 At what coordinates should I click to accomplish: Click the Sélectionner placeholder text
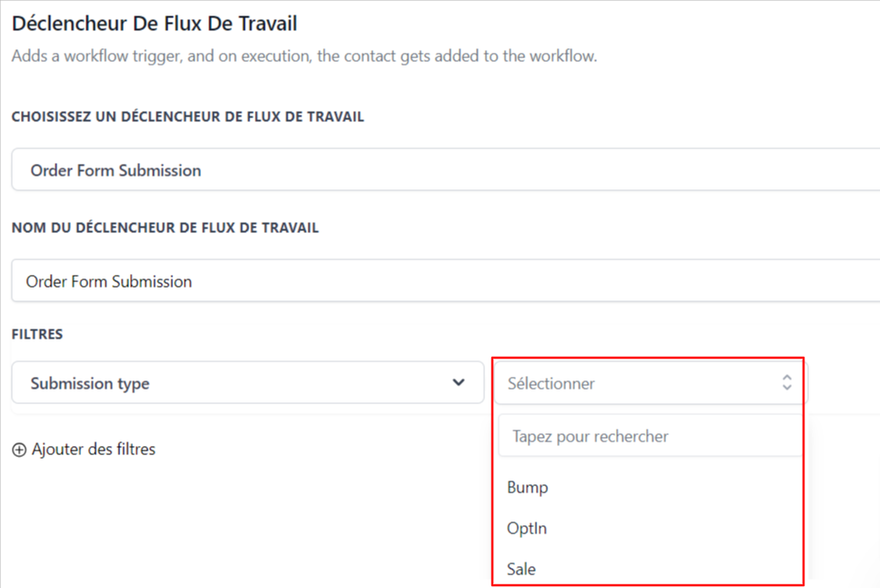(551, 383)
